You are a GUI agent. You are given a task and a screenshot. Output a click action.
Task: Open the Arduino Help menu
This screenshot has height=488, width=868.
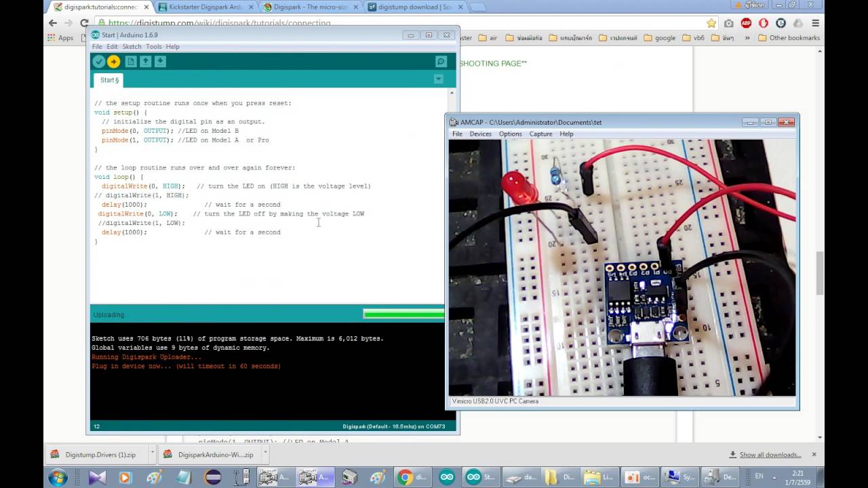(x=173, y=47)
